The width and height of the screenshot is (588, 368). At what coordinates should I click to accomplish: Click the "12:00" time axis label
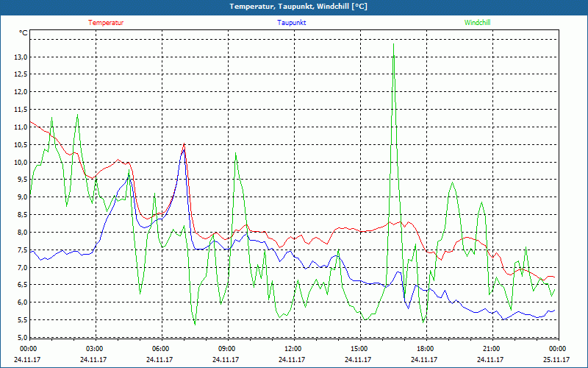click(292, 349)
